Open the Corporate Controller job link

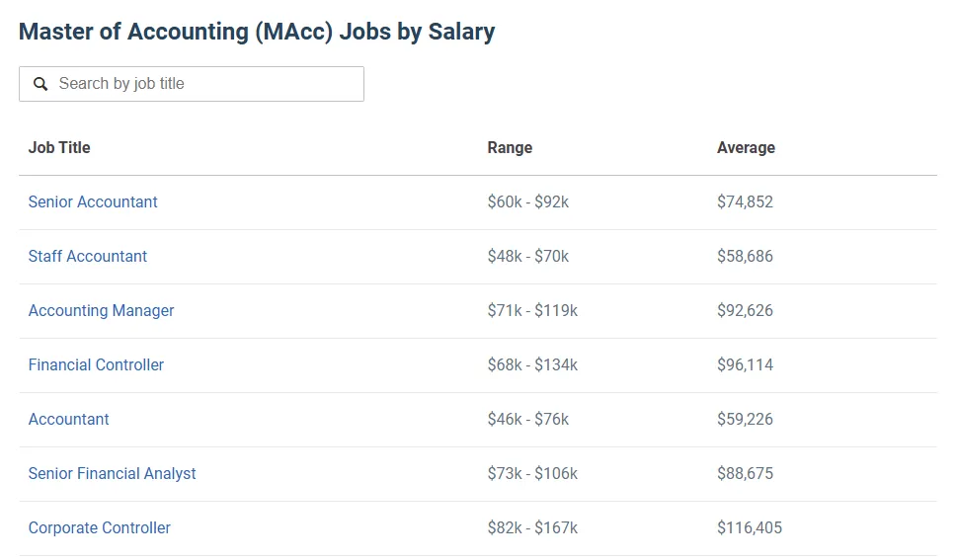99,527
